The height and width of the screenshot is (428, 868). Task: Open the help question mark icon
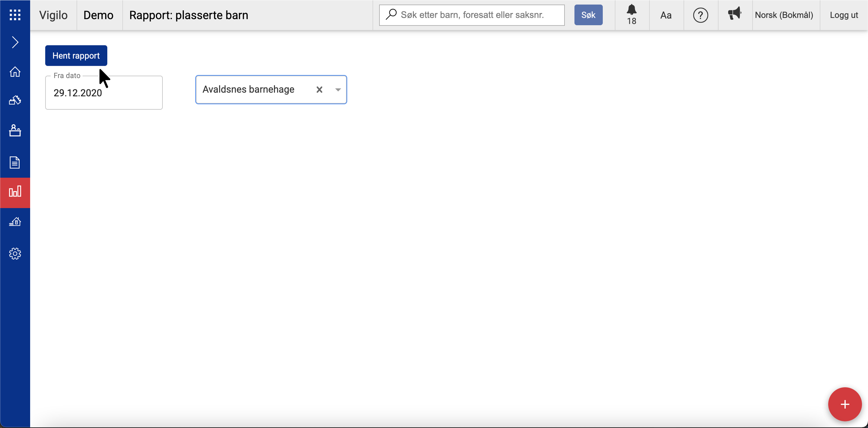pos(700,15)
